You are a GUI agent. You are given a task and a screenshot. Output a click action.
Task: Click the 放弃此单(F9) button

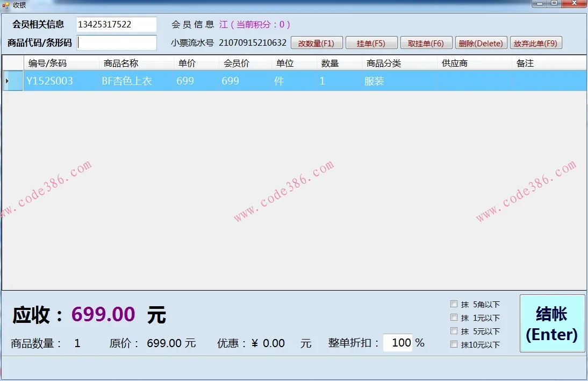click(536, 43)
